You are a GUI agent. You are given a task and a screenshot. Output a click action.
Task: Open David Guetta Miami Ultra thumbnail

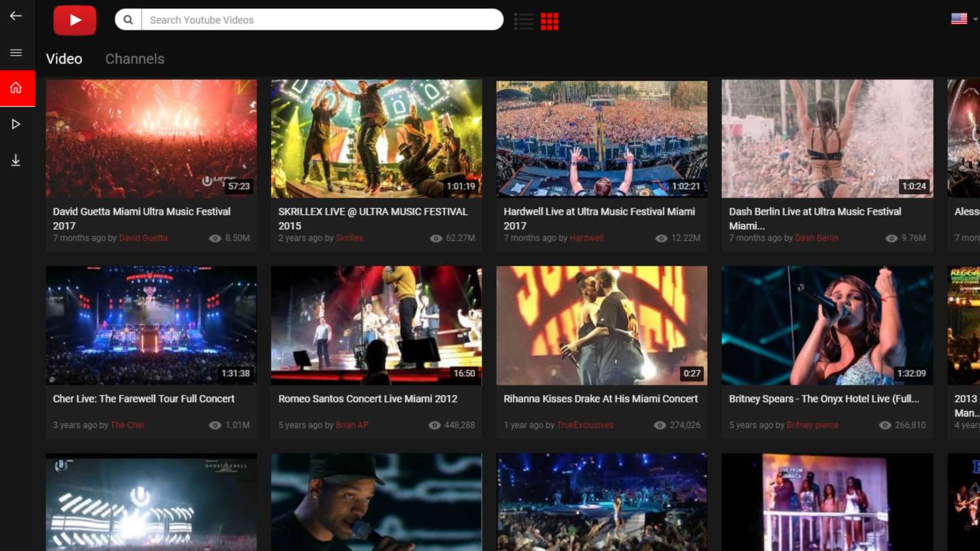pyautogui.click(x=151, y=139)
